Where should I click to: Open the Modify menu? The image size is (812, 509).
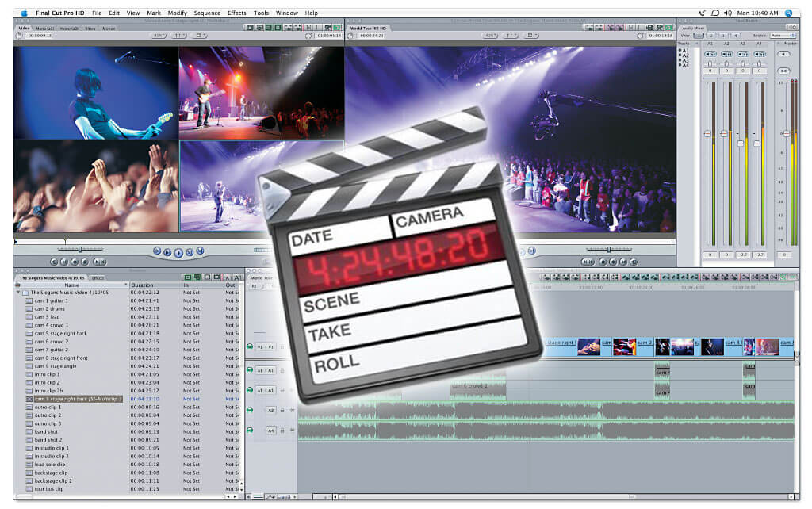[x=177, y=13]
